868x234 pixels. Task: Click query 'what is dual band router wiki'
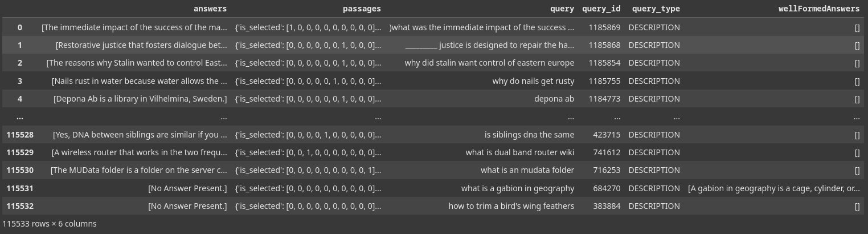pos(519,152)
